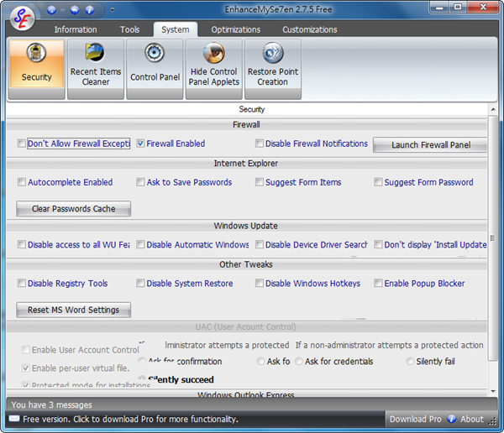Select the Silently fail radio option

click(x=410, y=362)
